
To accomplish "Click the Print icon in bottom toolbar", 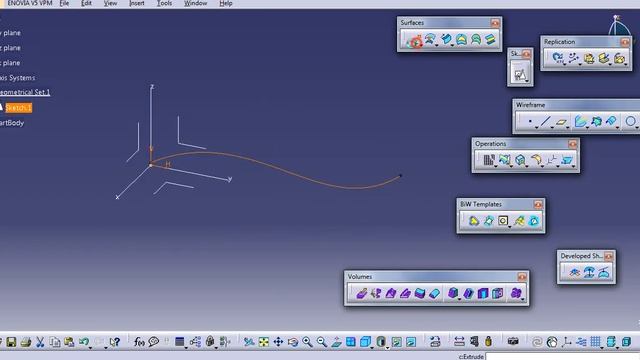I will (x=26, y=342).
